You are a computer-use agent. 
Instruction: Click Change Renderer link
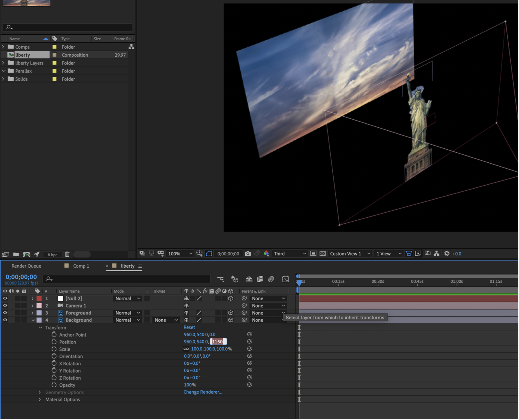[202, 392]
